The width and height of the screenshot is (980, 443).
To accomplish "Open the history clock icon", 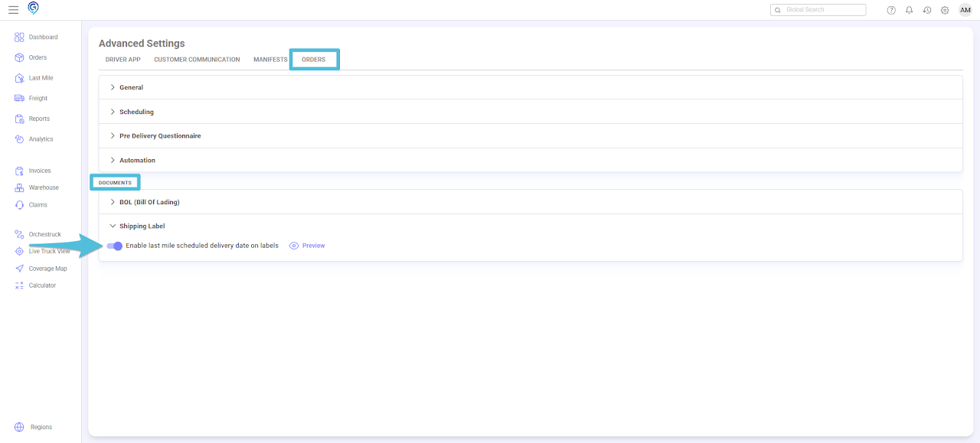I will 927,10.
